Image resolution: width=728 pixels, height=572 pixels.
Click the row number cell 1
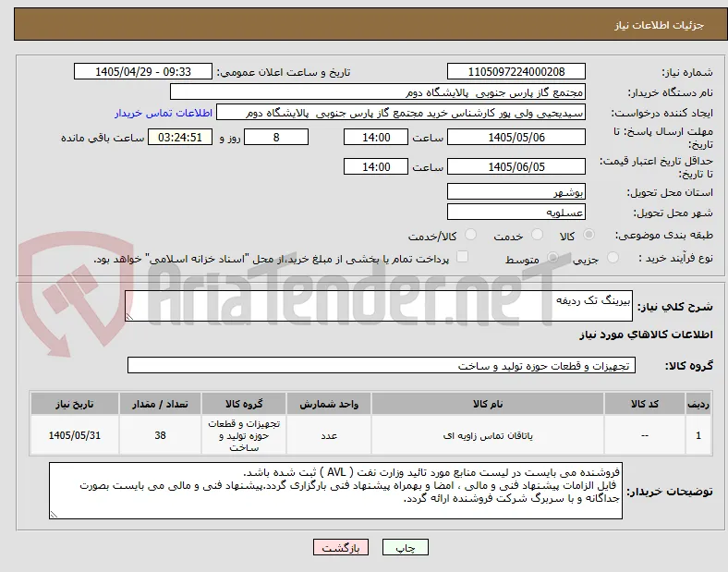point(698,435)
